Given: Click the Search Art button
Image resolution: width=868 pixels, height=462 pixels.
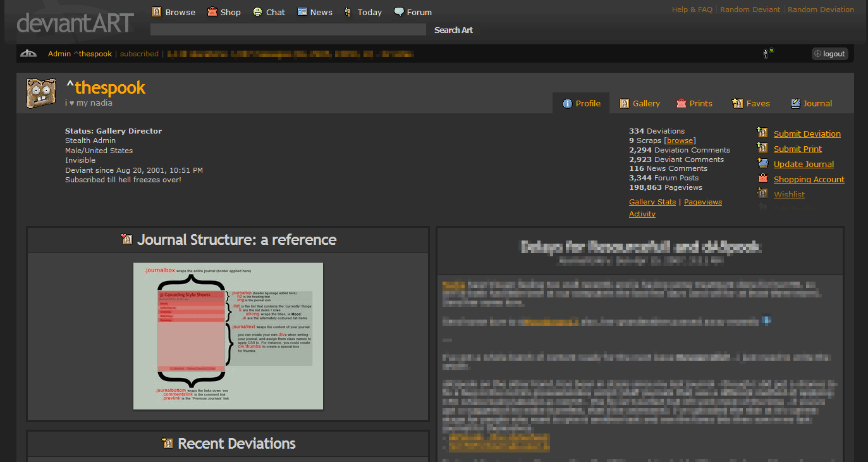Looking at the screenshot, I should tap(453, 30).
